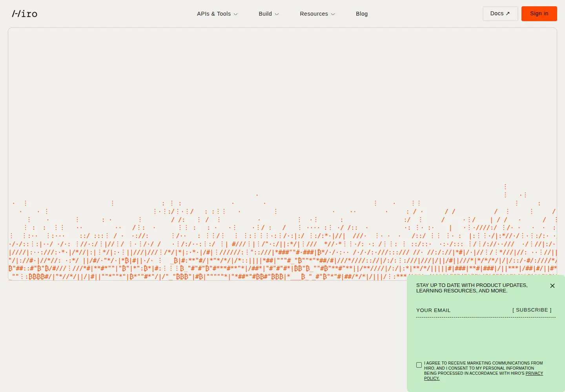Click the Hiro logo in the header
Screen dimensions: 565x392
[25, 14]
